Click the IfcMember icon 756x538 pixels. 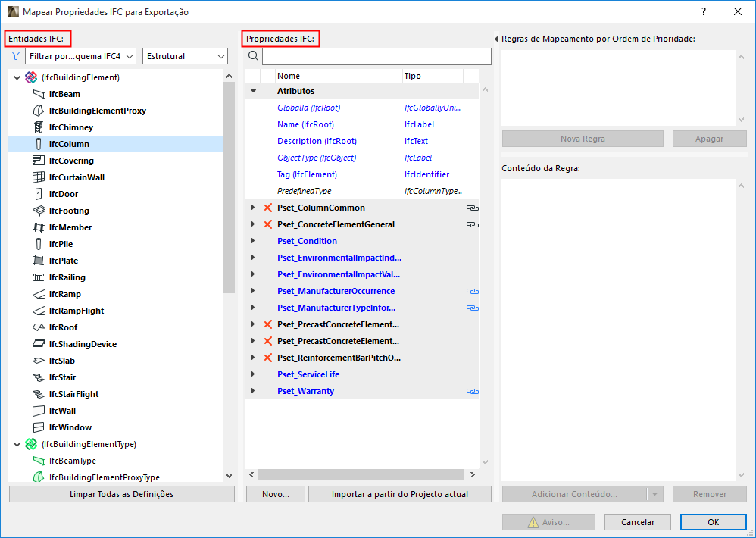pos(38,227)
